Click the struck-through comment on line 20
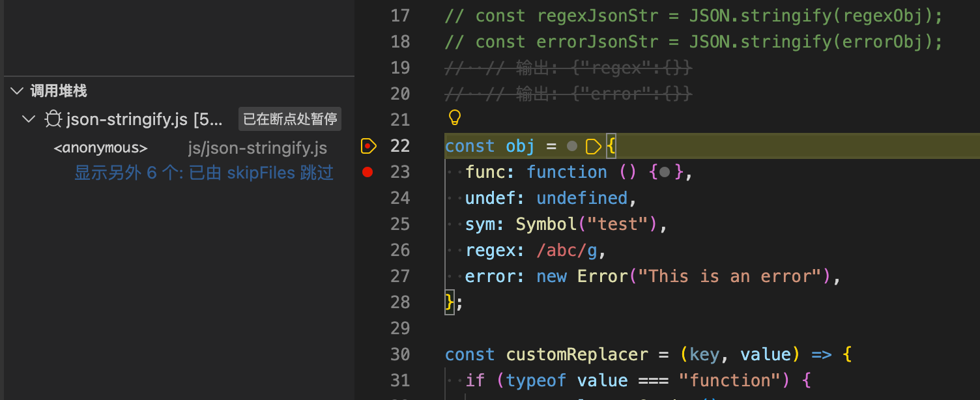Viewport: 980px width, 400px height. 568,94
